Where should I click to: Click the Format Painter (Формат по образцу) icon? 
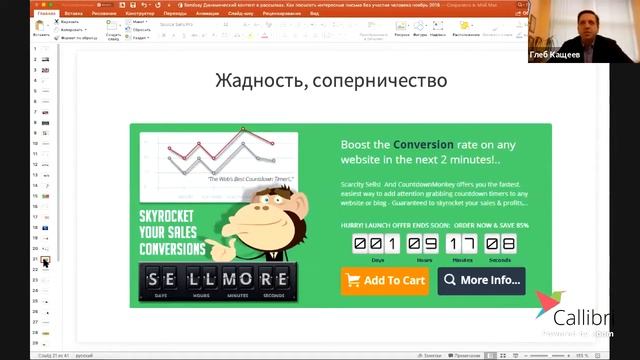pos(57,38)
